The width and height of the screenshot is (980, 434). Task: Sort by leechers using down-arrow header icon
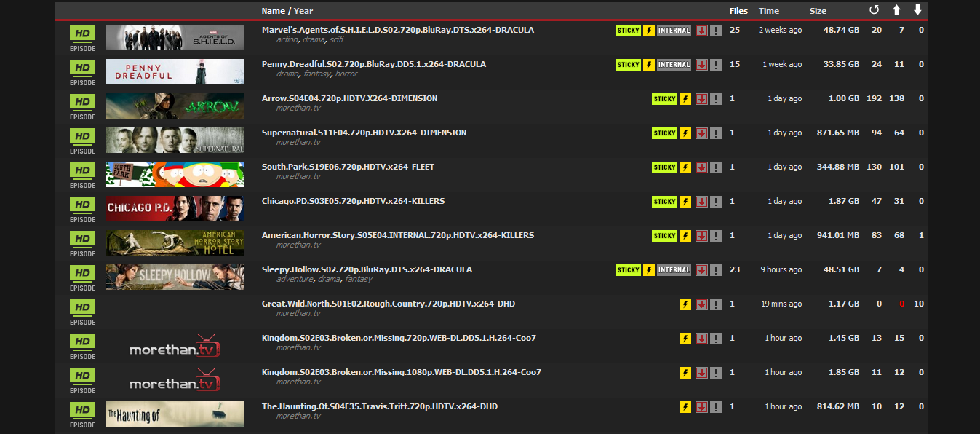[x=918, y=10]
